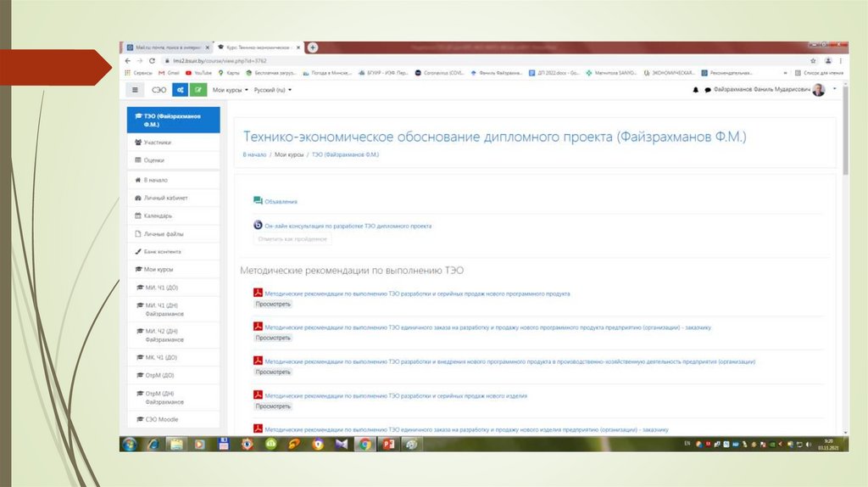The height and width of the screenshot is (487, 868).
Task: Open Участники in the sidebar
Action: (173, 143)
